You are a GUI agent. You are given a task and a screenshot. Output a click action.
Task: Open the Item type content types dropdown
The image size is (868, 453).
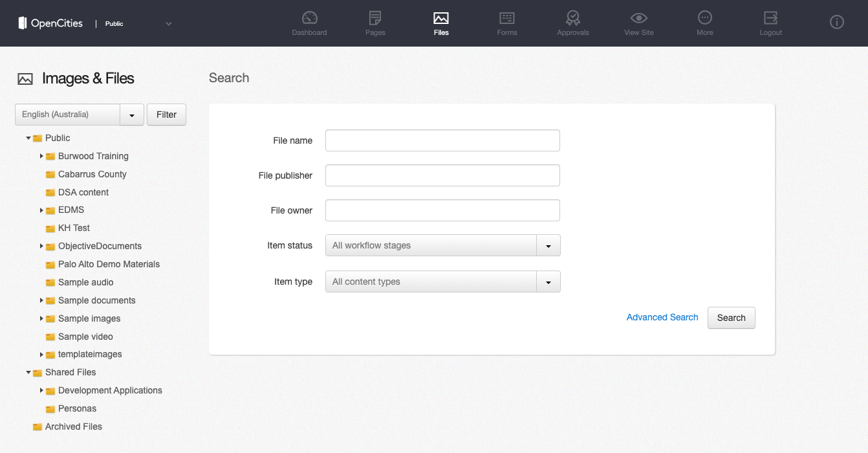tap(548, 282)
